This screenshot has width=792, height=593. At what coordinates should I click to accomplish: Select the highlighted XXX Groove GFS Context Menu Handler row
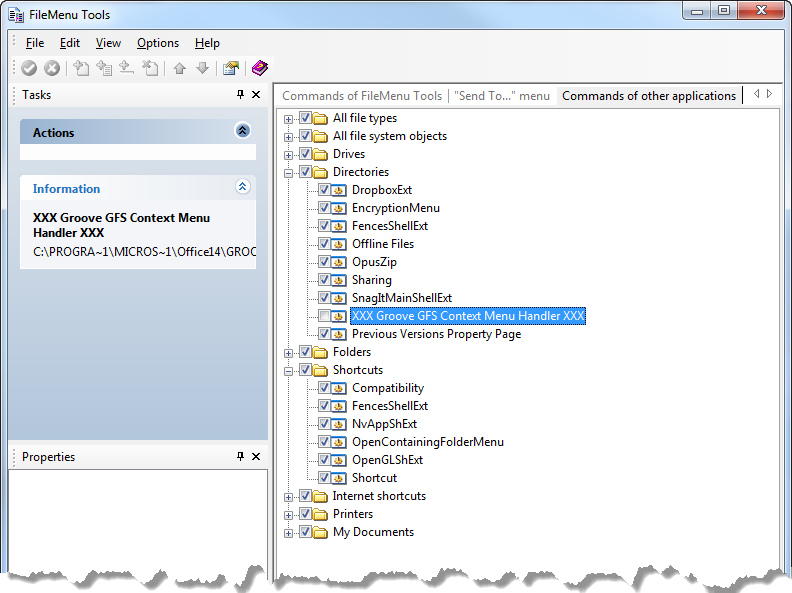(x=468, y=316)
